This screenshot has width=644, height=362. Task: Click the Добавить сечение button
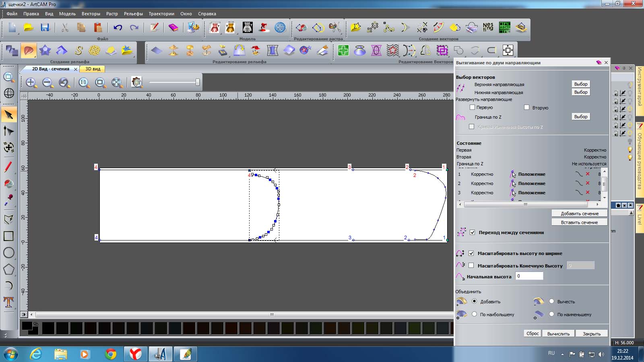coord(579,214)
